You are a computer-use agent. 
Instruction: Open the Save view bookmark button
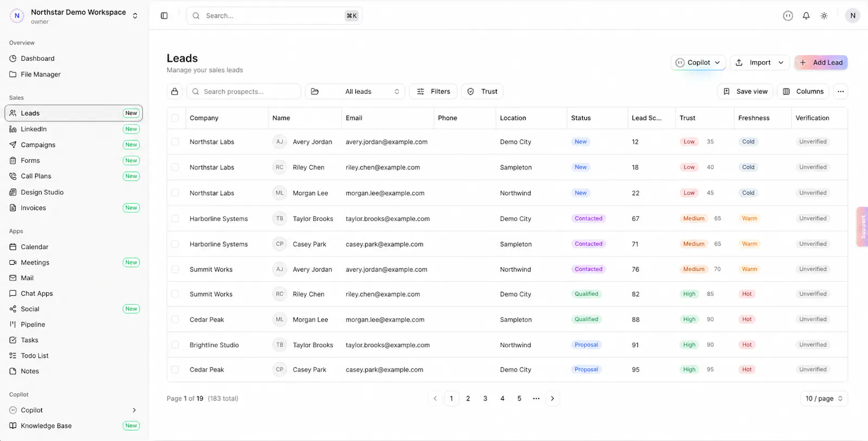[746, 92]
